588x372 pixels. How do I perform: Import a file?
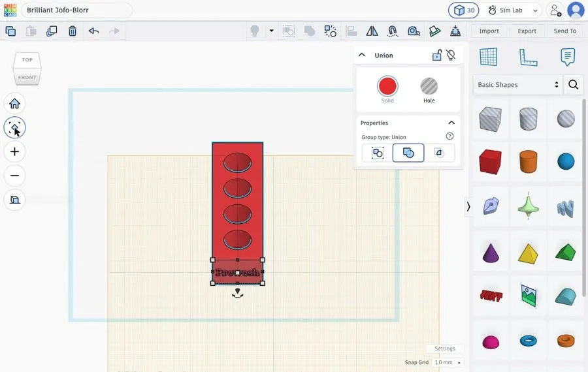pos(489,31)
